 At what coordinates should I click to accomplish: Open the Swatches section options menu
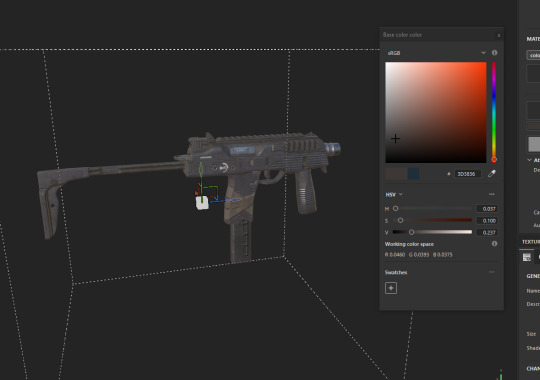point(492,272)
